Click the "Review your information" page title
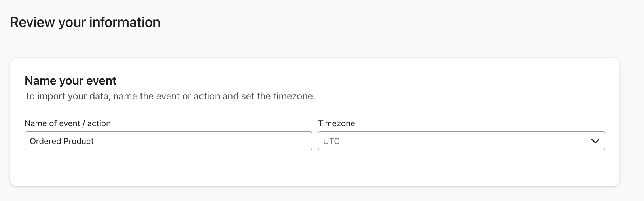The image size is (644, 201). coord(85,22)
